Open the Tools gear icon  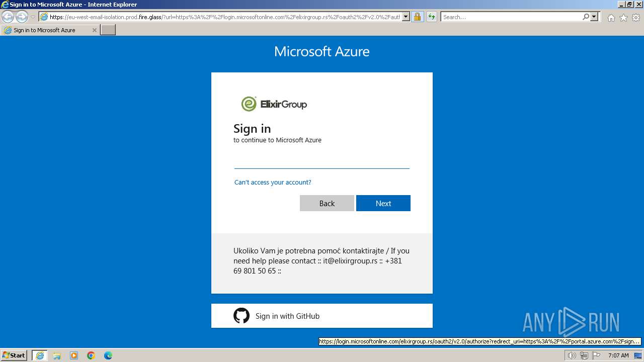coord(636,18)
